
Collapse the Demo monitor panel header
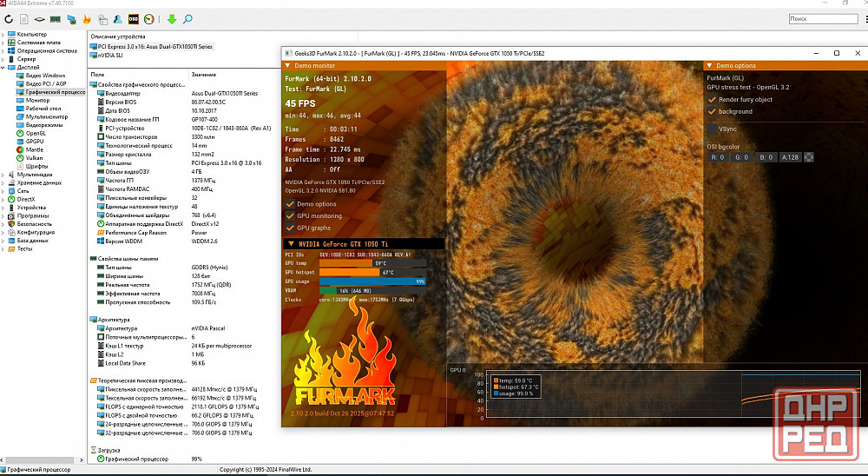pos(289,65)
